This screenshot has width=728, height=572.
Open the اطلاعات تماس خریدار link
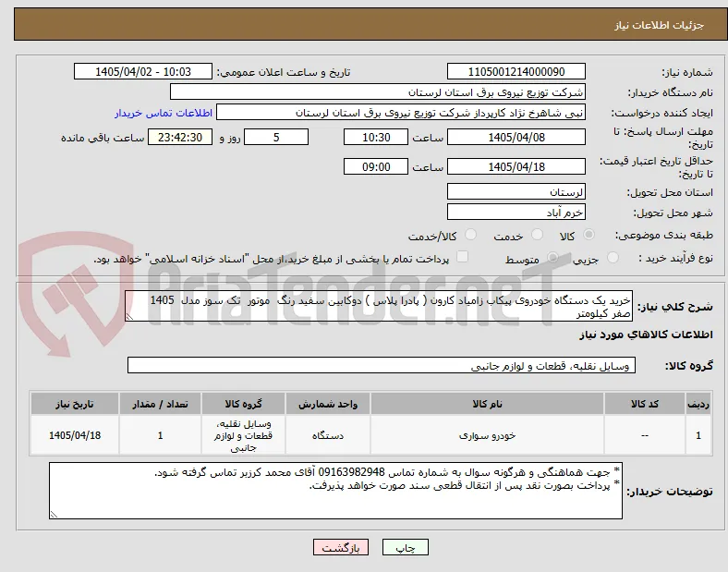(x=164, y=113)
